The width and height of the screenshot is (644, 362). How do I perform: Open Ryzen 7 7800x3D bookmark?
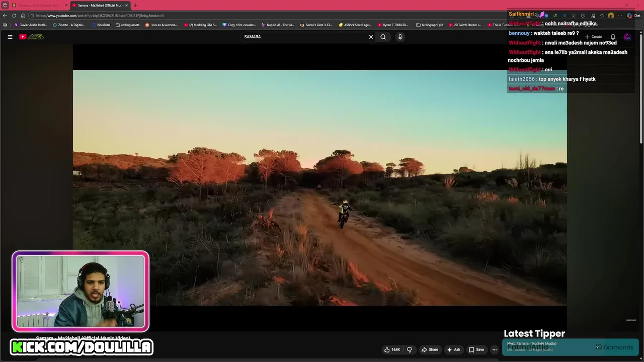393,25
